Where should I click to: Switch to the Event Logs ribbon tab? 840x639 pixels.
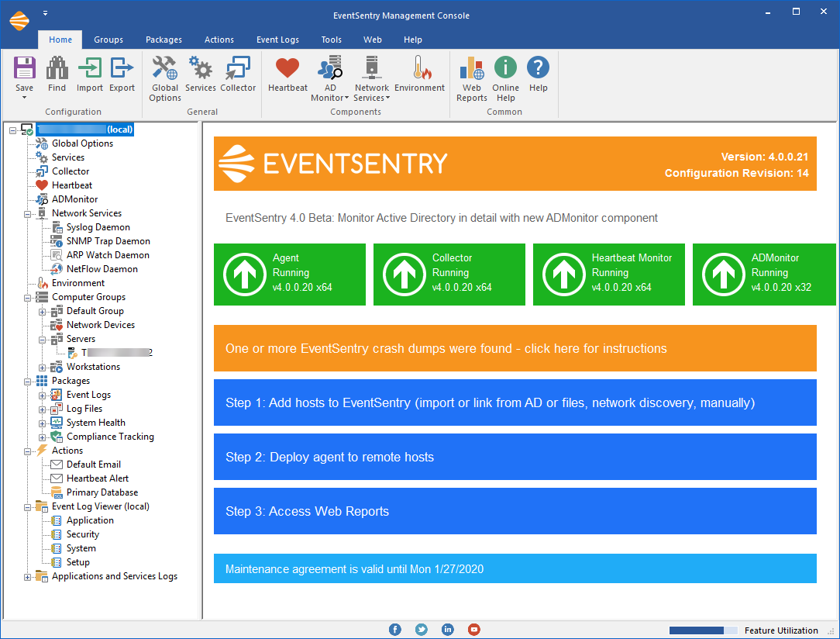pos(277,40)
